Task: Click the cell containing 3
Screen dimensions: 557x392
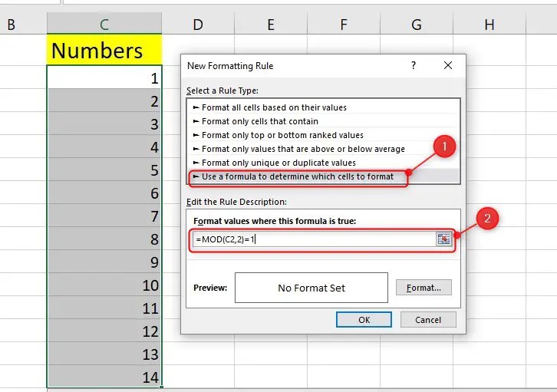Action: pyautogui.click(x=104, y=124)
